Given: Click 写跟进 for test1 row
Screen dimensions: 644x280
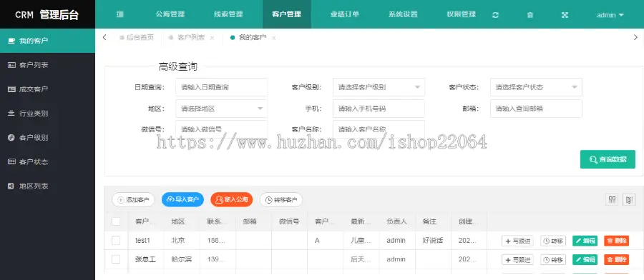Looking at the screenshot, I should tap(517, 241).
